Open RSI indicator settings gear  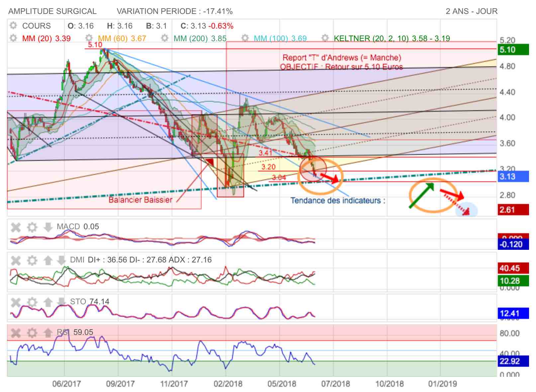(32, 333)
